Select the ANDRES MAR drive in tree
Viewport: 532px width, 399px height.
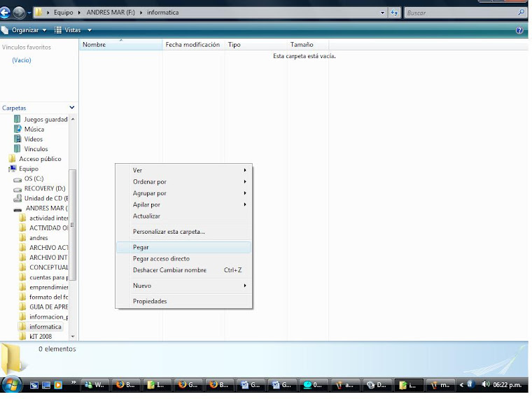41,208
